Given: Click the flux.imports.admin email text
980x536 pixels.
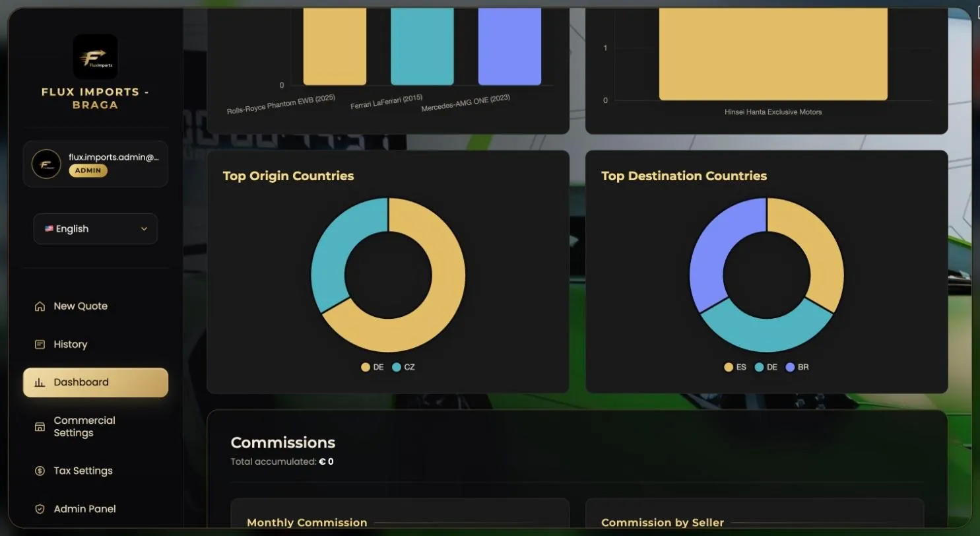Looking at the screenshot, I should [x=114, y=157].
